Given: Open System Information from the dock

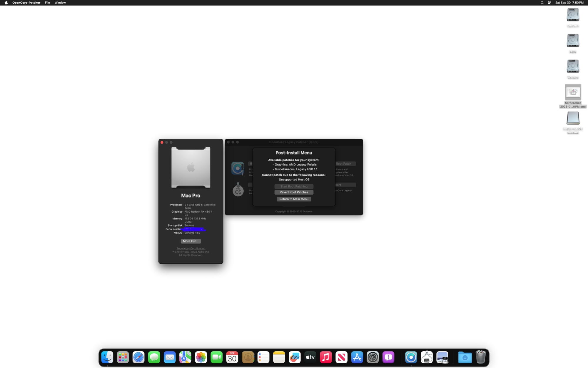Looking at the screenshot, I should 426,357.
